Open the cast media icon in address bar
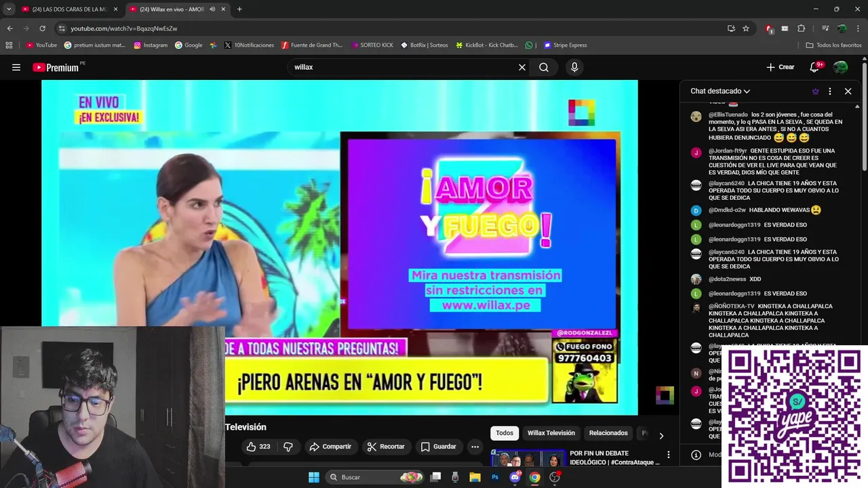The width and height of the screenshot is (868, 488). coord(731,28)
